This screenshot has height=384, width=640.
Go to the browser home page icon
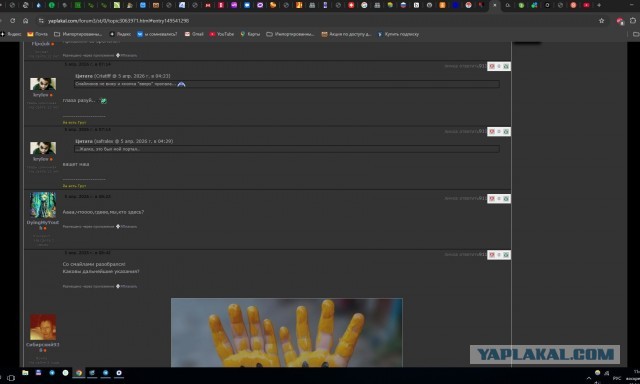(25, 20)
